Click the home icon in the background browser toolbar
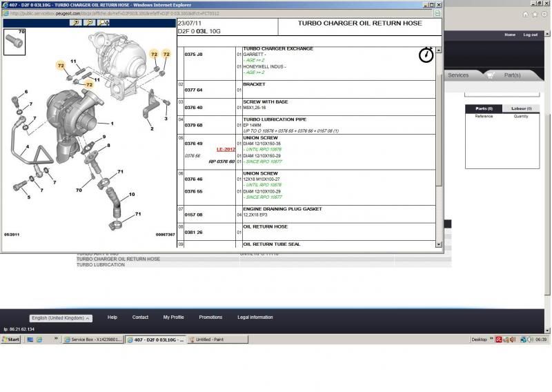The height and width of the screenshot is (392, 552). point(525,14)
